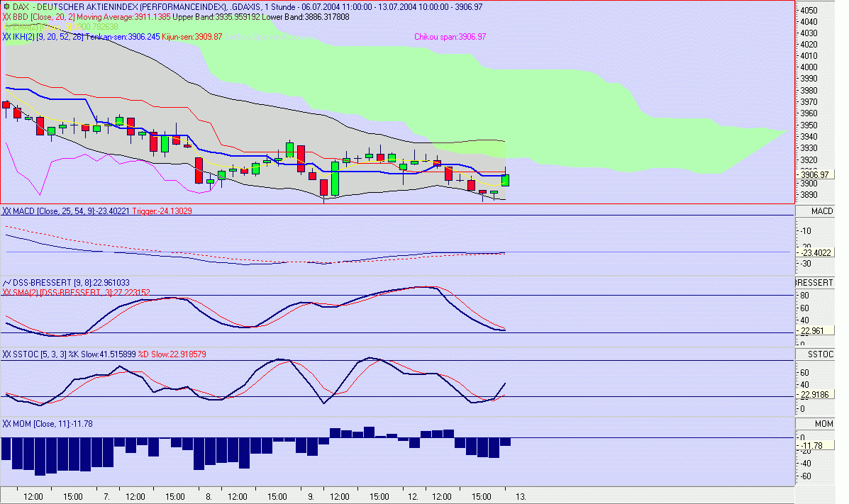Click the Lower Band:3886.317808 readout
Screen dimensions: 849x504
pyautogui.click(x=306, y=17)
